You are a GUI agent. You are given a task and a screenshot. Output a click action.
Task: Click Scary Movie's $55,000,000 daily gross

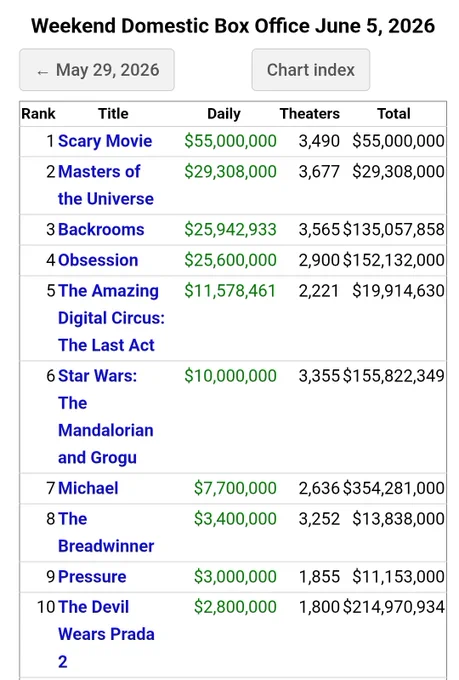(x=230, y=141)
